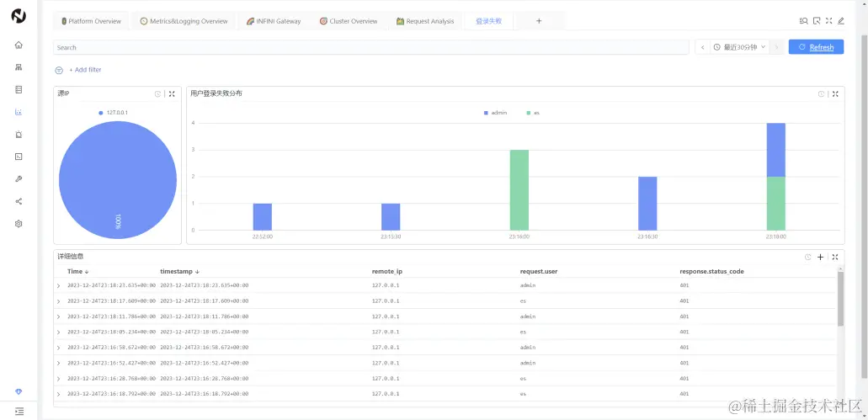868x420 pixels.
Task: Click the request.user column header
Action: point(539,272)
